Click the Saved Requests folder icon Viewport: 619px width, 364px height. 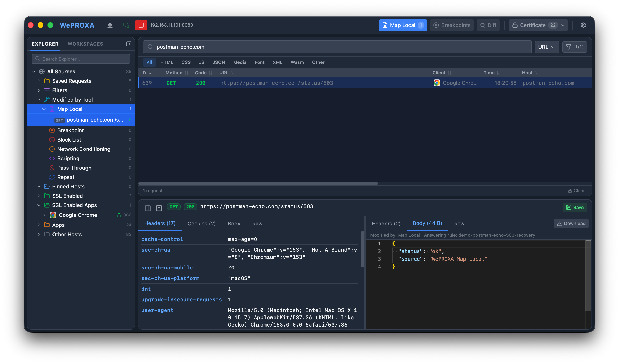pos(47,81)
